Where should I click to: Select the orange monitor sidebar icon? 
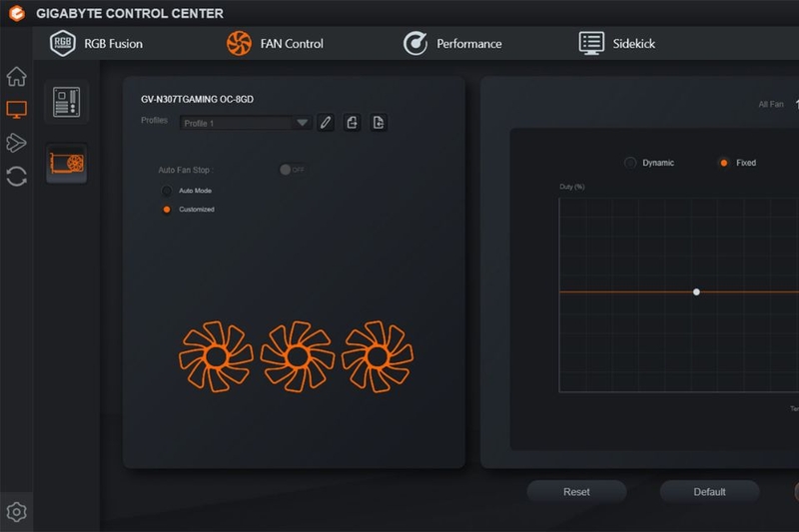(16, 110)
